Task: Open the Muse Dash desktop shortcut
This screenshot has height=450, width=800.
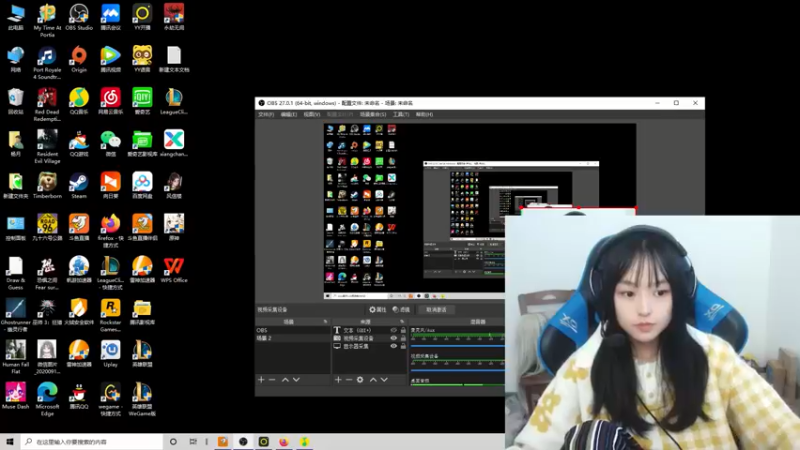Action: click(15, 396)
